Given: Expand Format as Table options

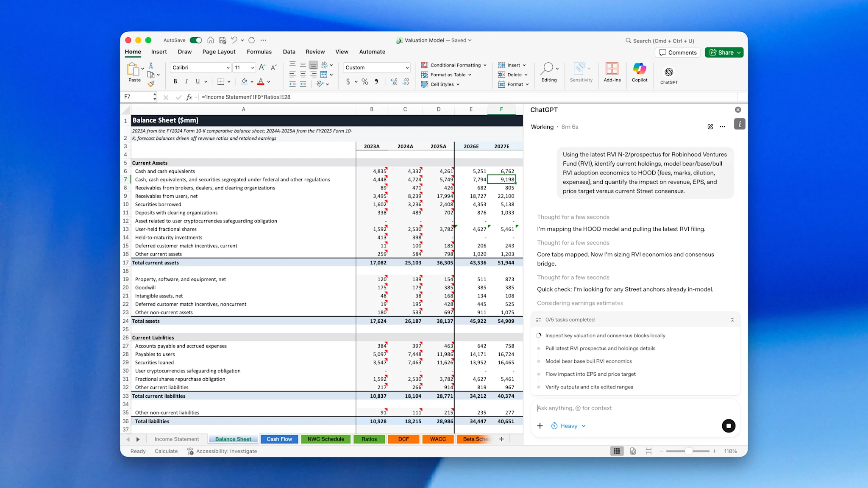Looking at the screenshot, I should 446,75.
